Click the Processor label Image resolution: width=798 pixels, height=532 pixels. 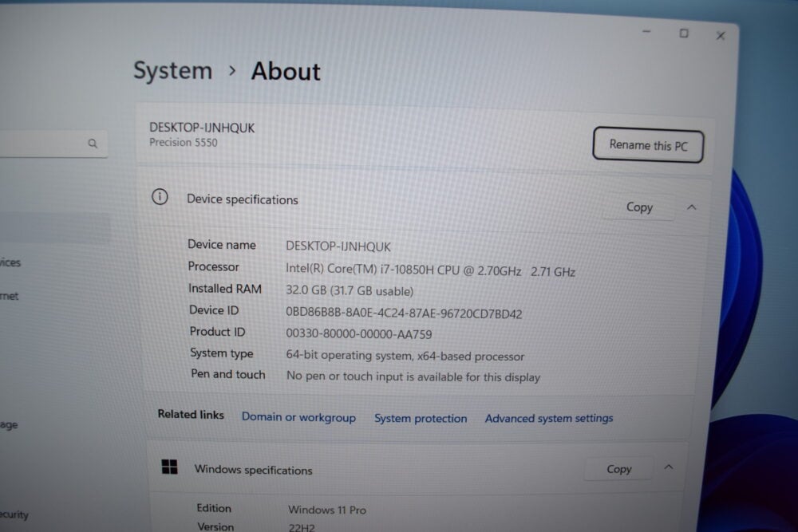[x=213, y=266]
